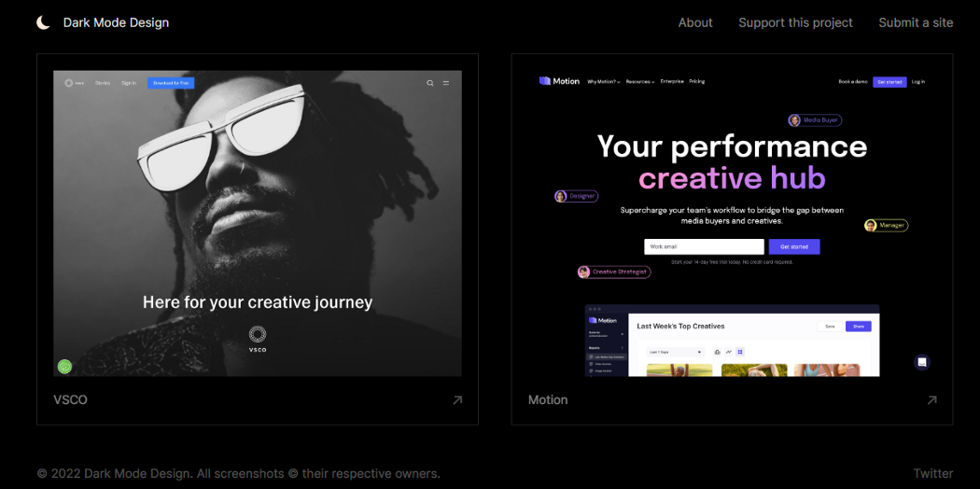Click the Share button in Motion dashboard

pyautogui.click(x=858, y=326)
